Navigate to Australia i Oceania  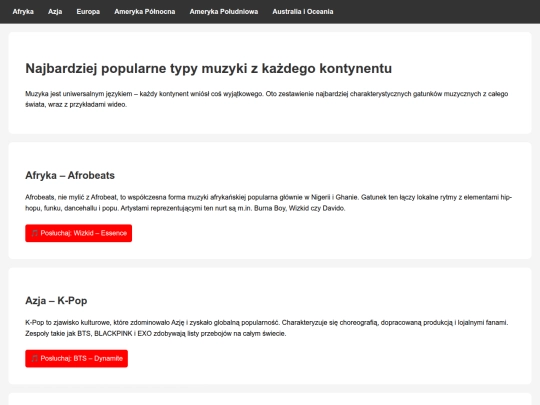(x=303, y=12)
